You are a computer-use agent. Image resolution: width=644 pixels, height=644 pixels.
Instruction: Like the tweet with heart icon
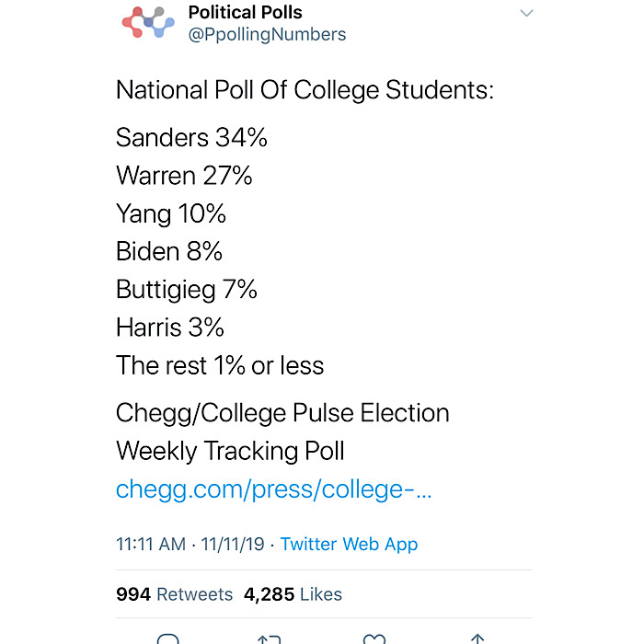(x=374, y=639)
